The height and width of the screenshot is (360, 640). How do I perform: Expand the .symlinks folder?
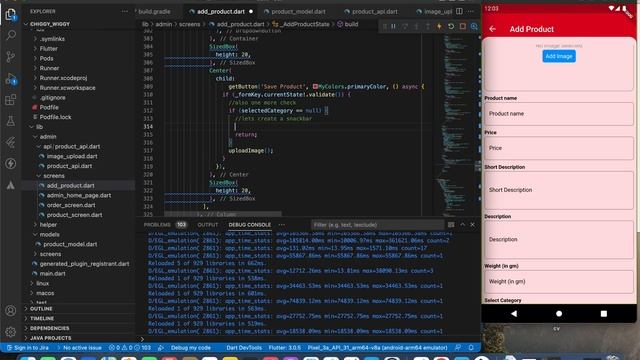(x=52, y=39)
